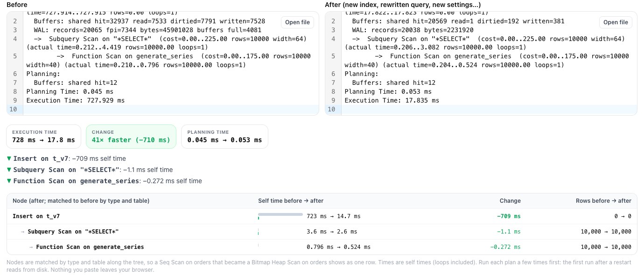Click the 'After (new index, rewritten query...)' heading

(x=403, y=5)
